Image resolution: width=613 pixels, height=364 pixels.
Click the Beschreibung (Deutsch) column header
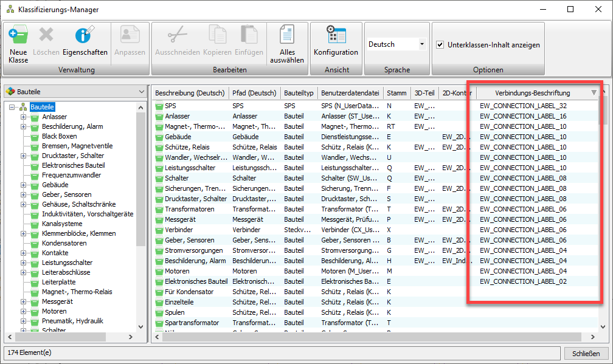190,93
